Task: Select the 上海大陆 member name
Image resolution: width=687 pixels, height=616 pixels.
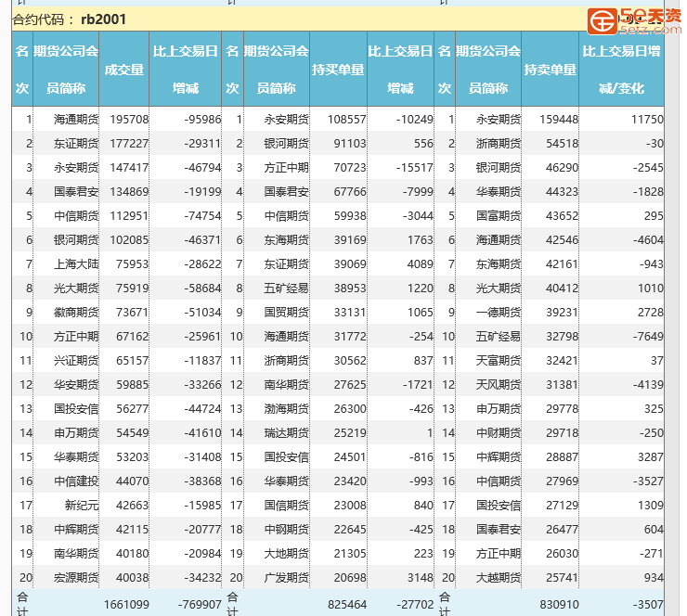Action: [76, 264]
